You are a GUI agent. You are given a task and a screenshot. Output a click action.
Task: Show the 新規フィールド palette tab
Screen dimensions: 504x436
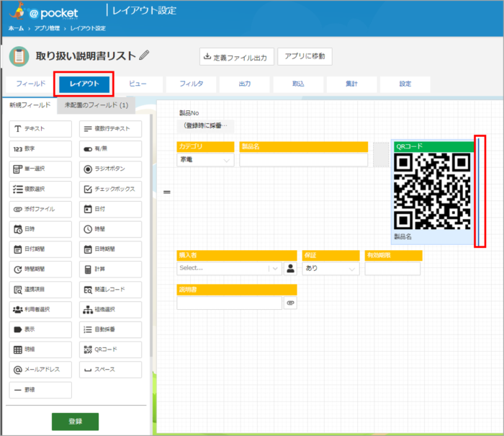point(30,105)
